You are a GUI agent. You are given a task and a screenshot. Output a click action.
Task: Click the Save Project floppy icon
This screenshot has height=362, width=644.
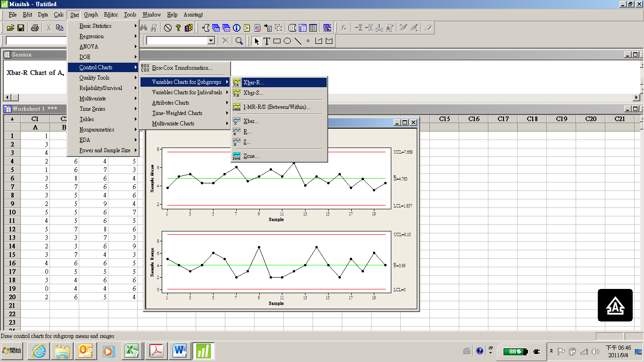21,28
